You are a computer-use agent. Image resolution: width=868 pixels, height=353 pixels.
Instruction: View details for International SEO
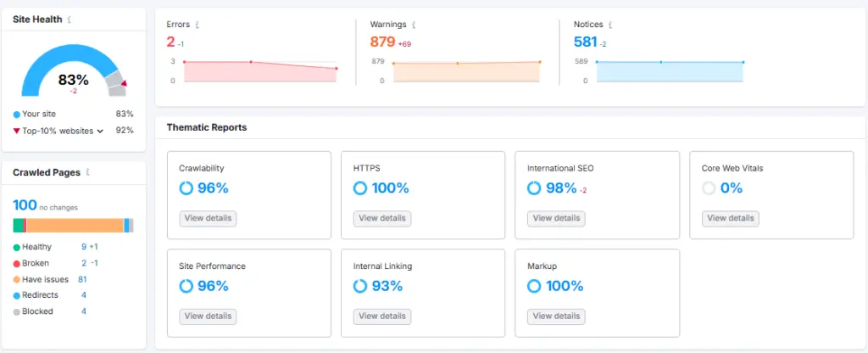click(556, 218)
